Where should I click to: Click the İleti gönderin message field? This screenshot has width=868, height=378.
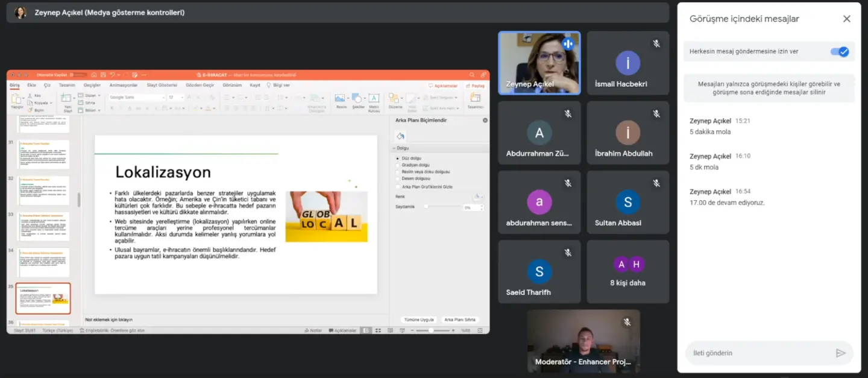pos(758,353)
